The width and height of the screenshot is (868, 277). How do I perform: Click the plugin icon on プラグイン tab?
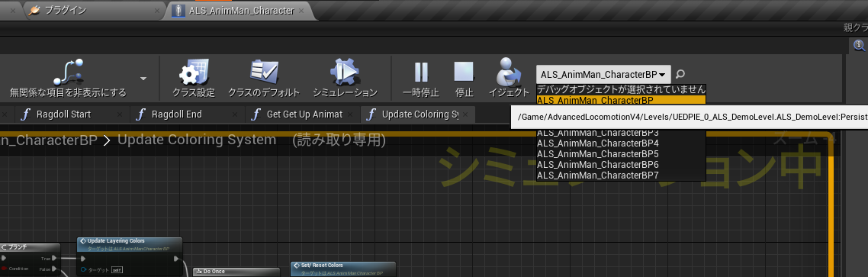34,10
